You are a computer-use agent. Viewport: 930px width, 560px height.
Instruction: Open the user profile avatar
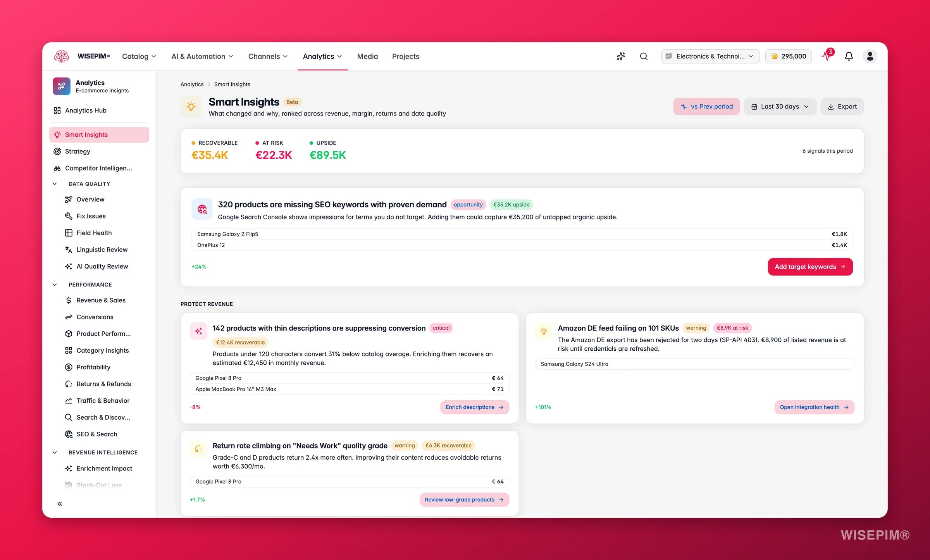point(870,56)
